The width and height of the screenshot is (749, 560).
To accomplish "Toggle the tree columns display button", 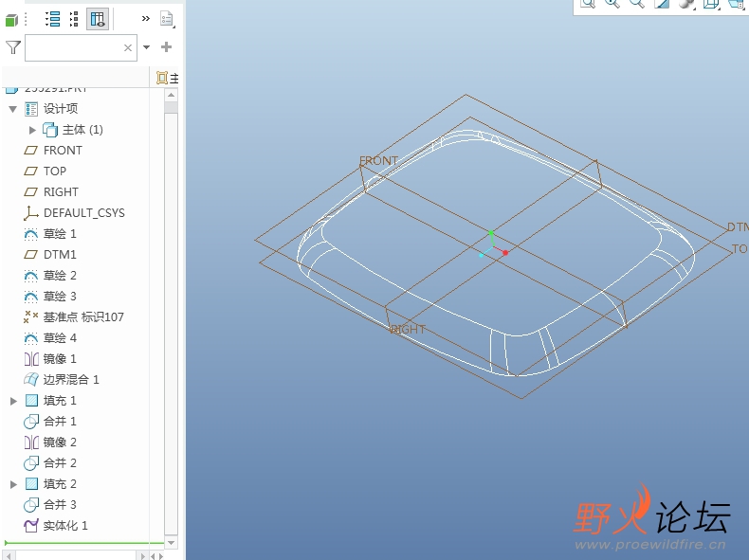I will pyautogui.click(x=98, y=19).
